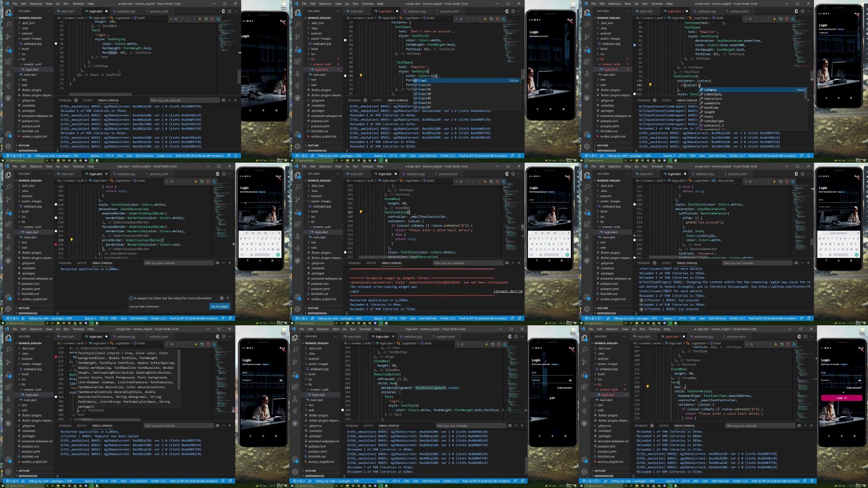The height and width of the screenshot is (488, 868).
Task: Click notifications bell in 'Eye pressed' window status bar
Action: 809,318
